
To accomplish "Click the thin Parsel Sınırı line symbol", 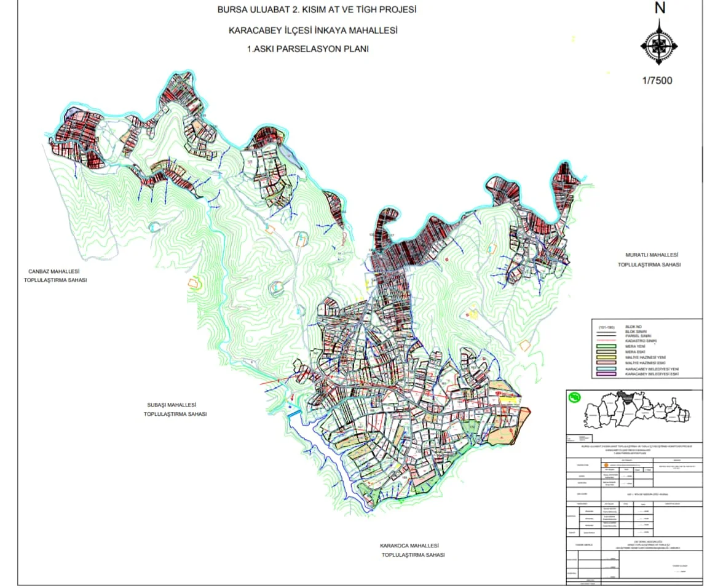I will (x=606, y=335).
